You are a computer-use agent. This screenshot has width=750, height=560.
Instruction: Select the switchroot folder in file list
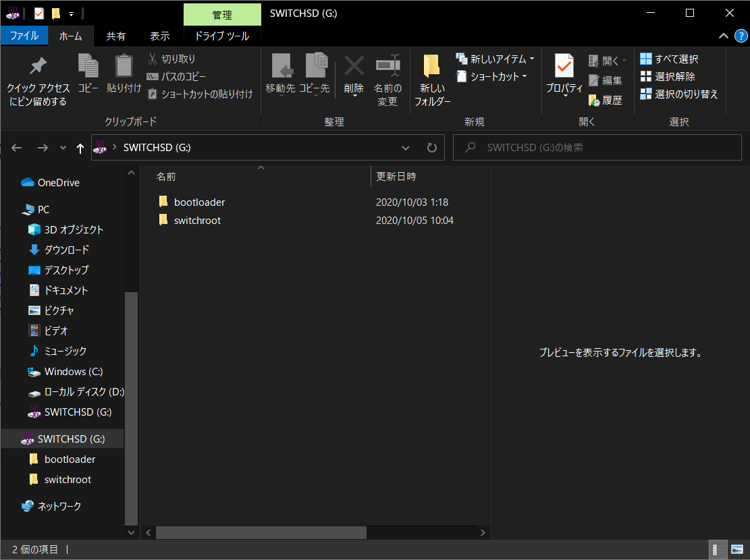(197, 221)
